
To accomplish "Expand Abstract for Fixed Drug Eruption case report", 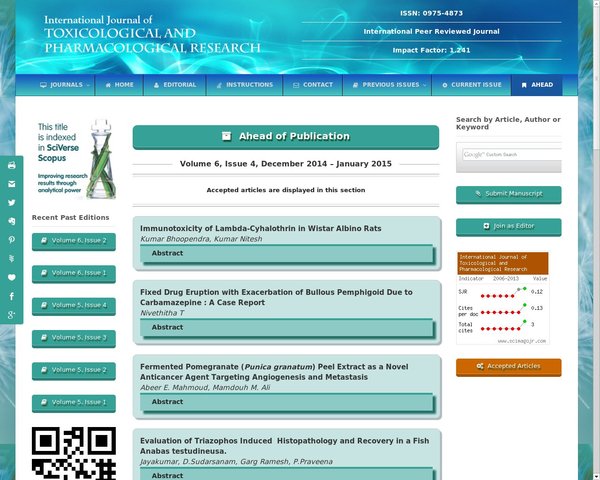I will [x=287, y=328].
